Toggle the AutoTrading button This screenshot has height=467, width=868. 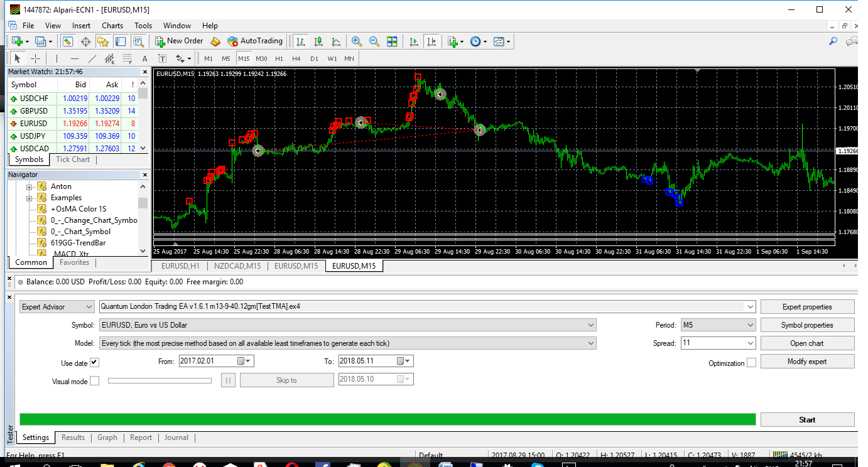[255, 41]
